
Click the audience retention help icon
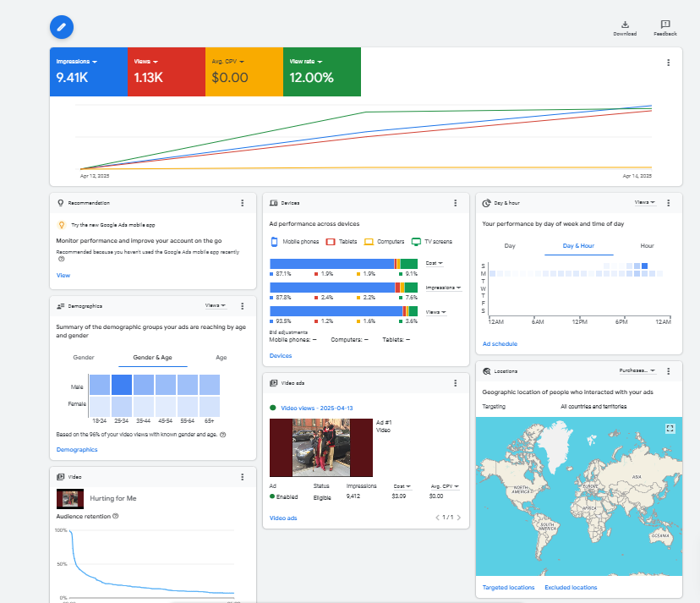pos(115,516)
